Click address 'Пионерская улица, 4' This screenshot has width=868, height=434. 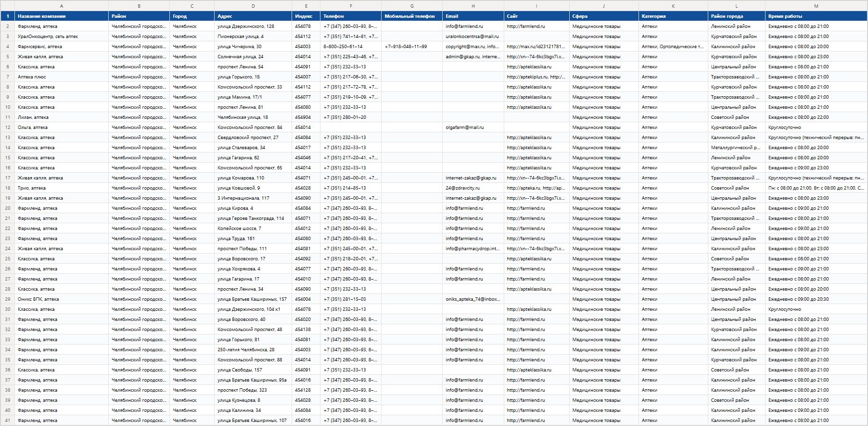[253, 37]
